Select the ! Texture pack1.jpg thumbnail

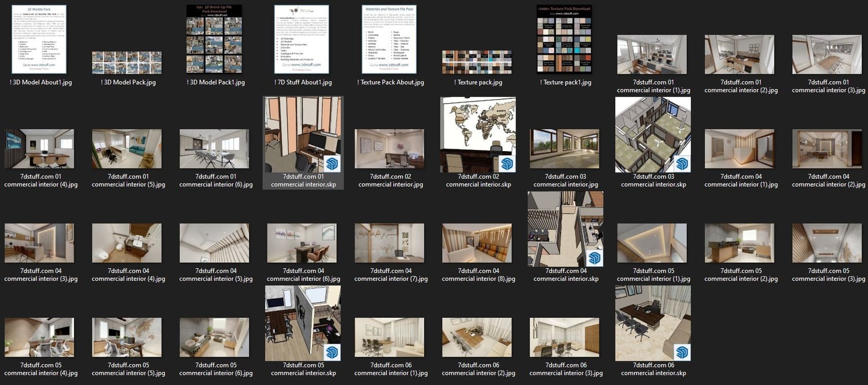[564, 39]
